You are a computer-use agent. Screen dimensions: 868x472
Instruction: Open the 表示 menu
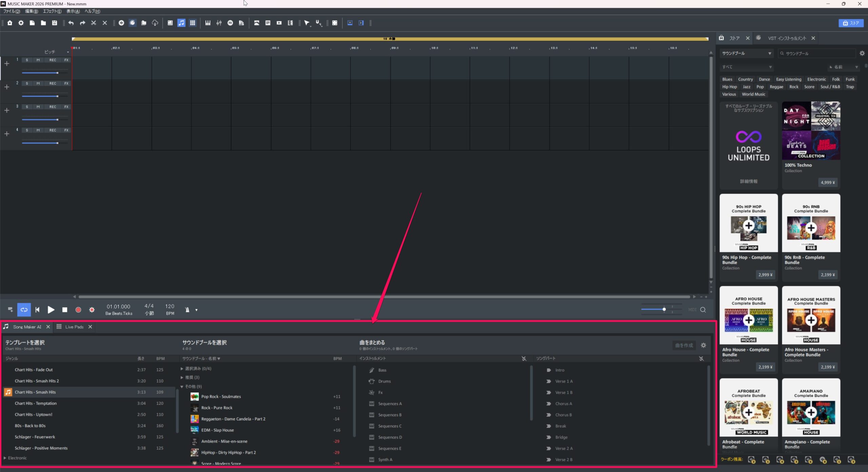(73, 11)
